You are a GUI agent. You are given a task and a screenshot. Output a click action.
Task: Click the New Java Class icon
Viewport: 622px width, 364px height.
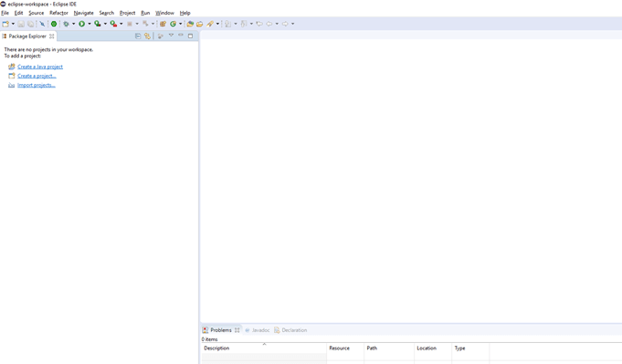coord(173,24)
